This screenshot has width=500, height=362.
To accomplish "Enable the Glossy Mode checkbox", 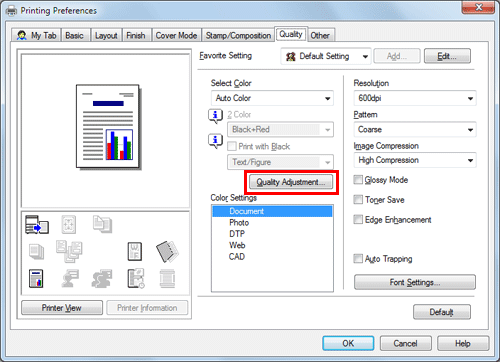I will (358, 180).
